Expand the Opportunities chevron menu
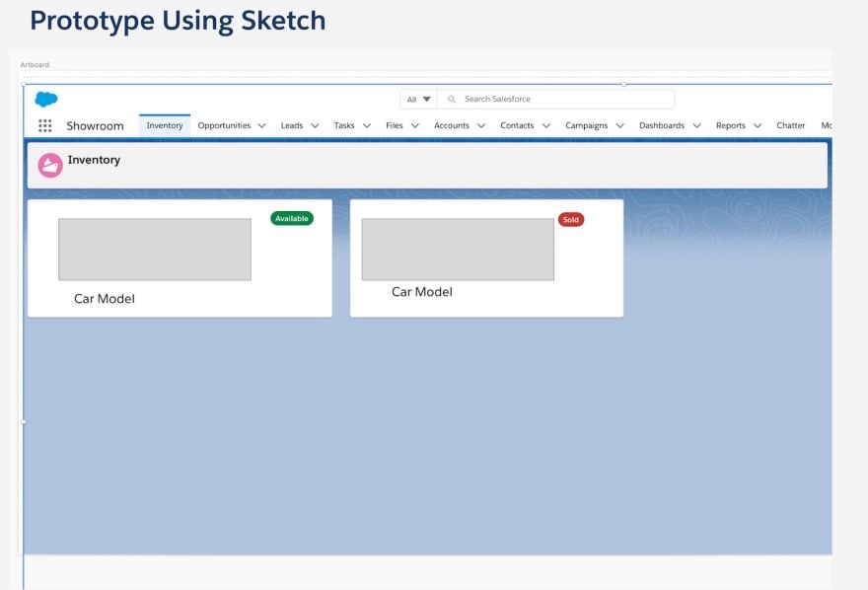Screen dimensions: 868x590 click(261, 125)
